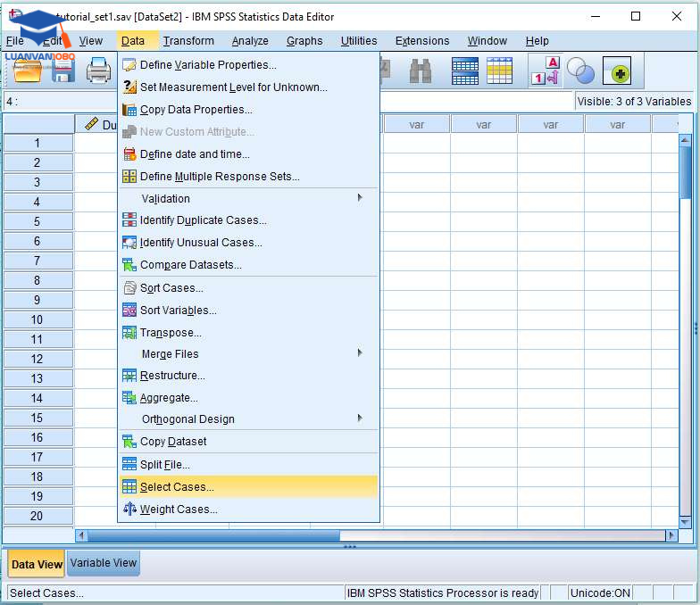
Task: Choose Set Measurement Level for Unknown
Action: [x=248, y=87]
